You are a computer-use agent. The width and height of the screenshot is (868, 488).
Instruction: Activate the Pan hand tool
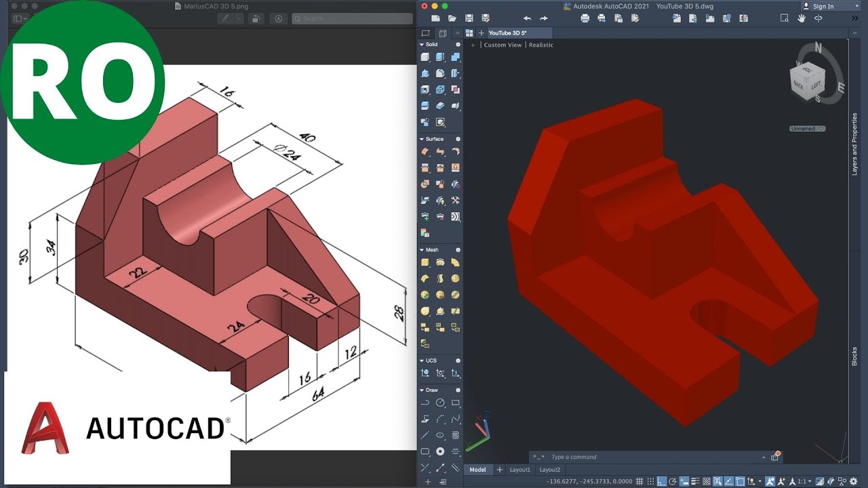point(802,18)
